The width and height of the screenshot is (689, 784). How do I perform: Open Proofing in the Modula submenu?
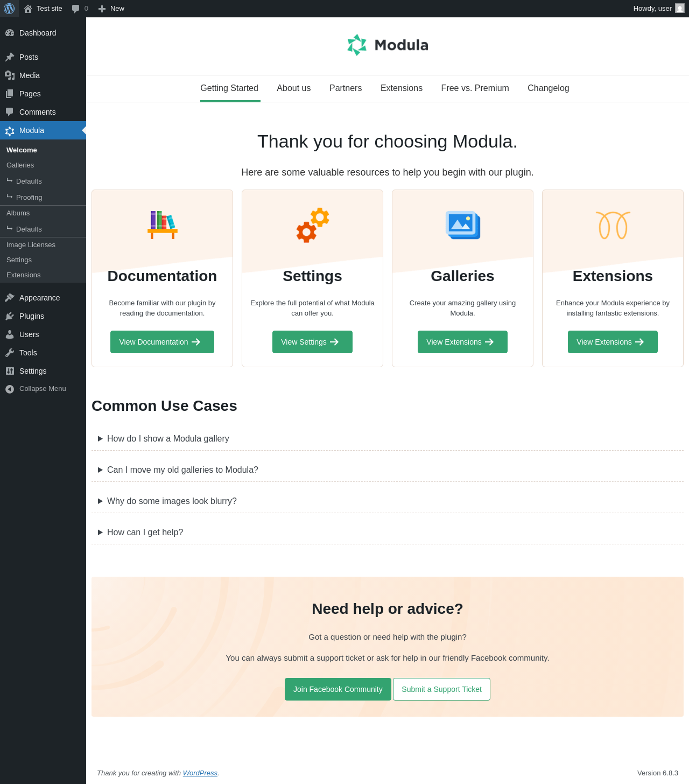pos(43,197)
